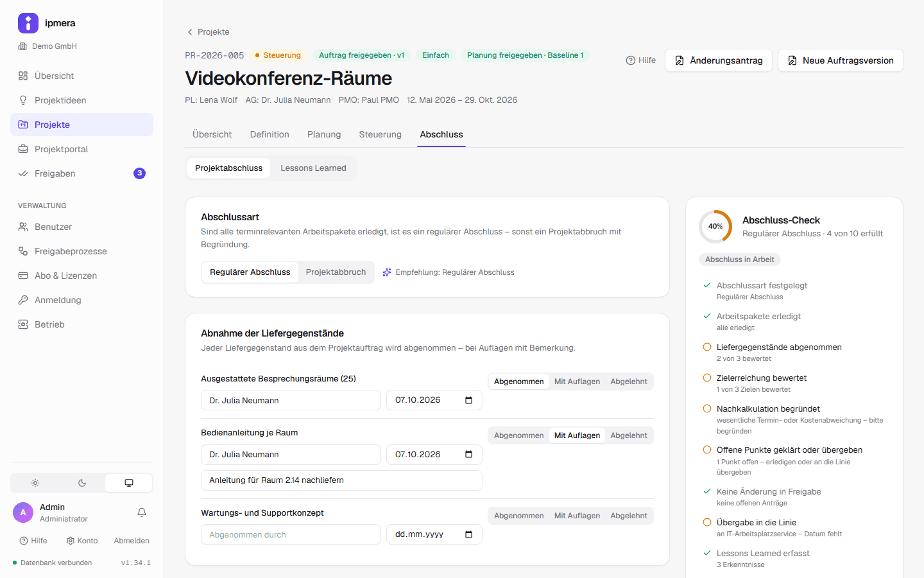924x578 pixels.
Task: Open the Übersicht project tab
Action: (212, 134)
